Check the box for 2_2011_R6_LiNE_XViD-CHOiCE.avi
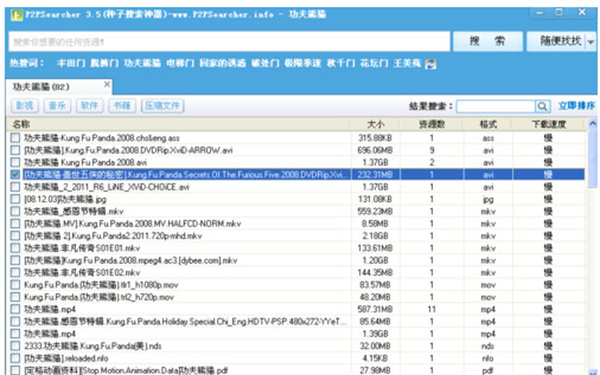The image size is (600, 375). [x=15, y=187]
